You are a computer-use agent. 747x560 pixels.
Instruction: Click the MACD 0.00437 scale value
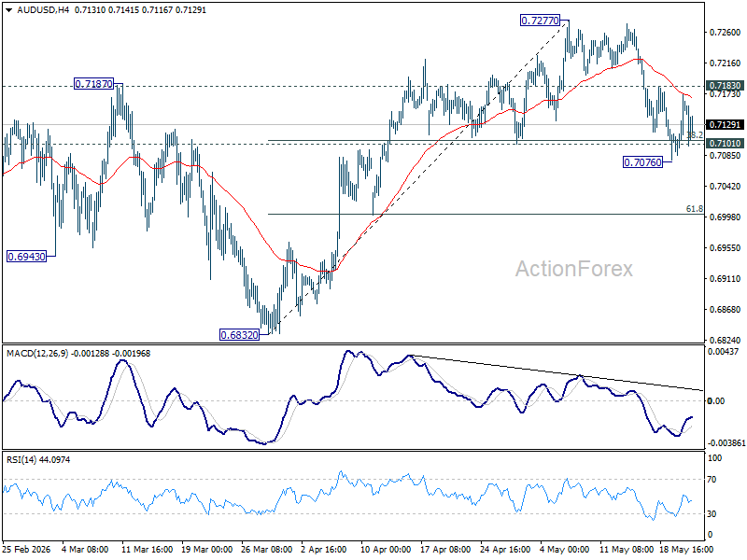coord(724,352)
